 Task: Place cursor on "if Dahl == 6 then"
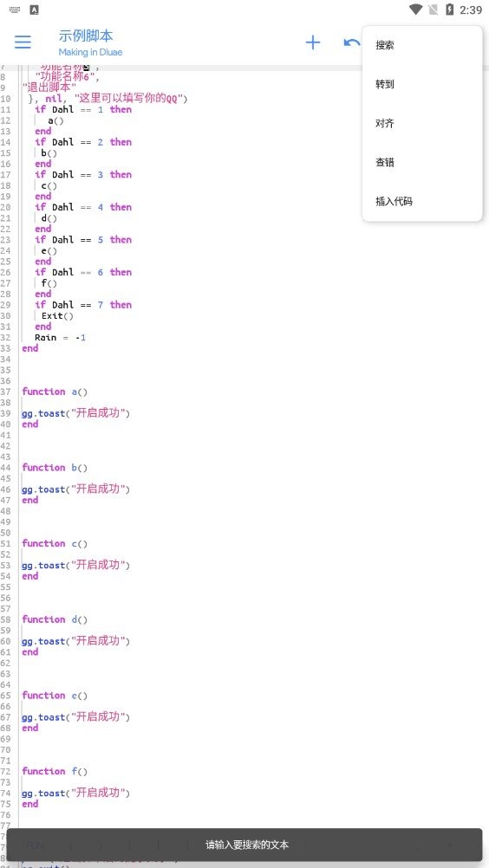click(83, 272)
